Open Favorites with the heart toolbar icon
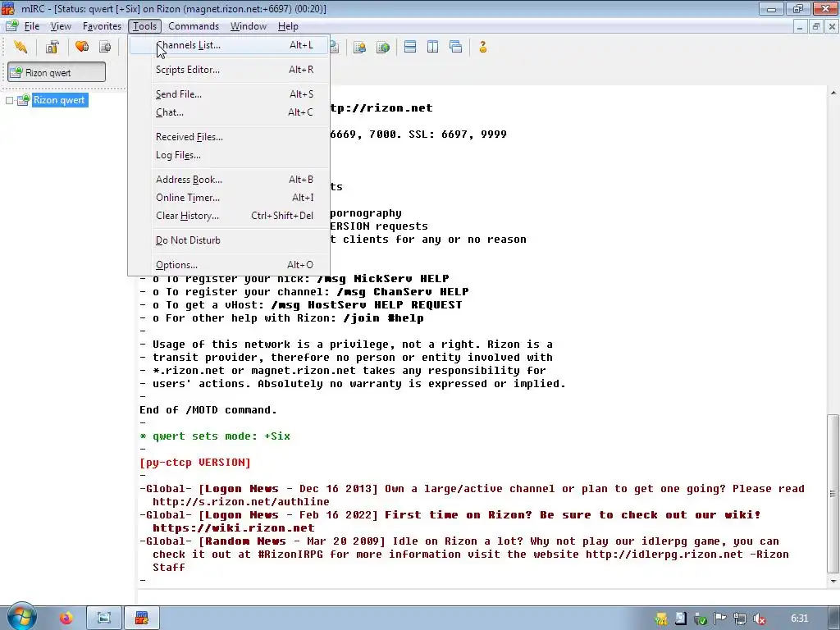This screenshot has width=840, height=630. (82, 47)
